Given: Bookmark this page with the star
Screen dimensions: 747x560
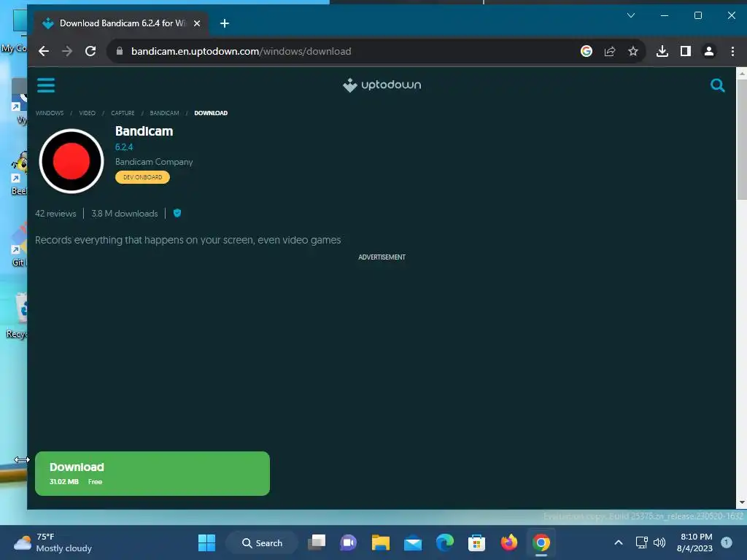Looking at the screenshot, I should click(632, 52).
